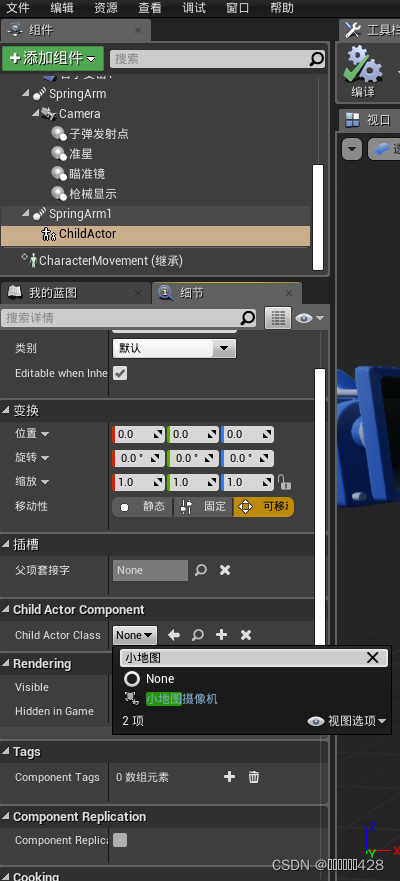The image size is (400, 881).
Task: Open the 帮助 Help menu
Action: tap(281, 8)
